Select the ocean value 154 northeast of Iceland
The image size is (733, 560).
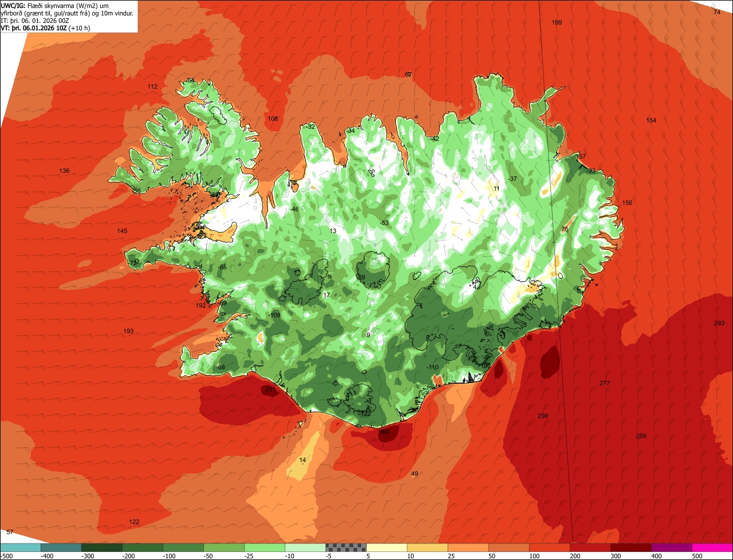point(651,120)
